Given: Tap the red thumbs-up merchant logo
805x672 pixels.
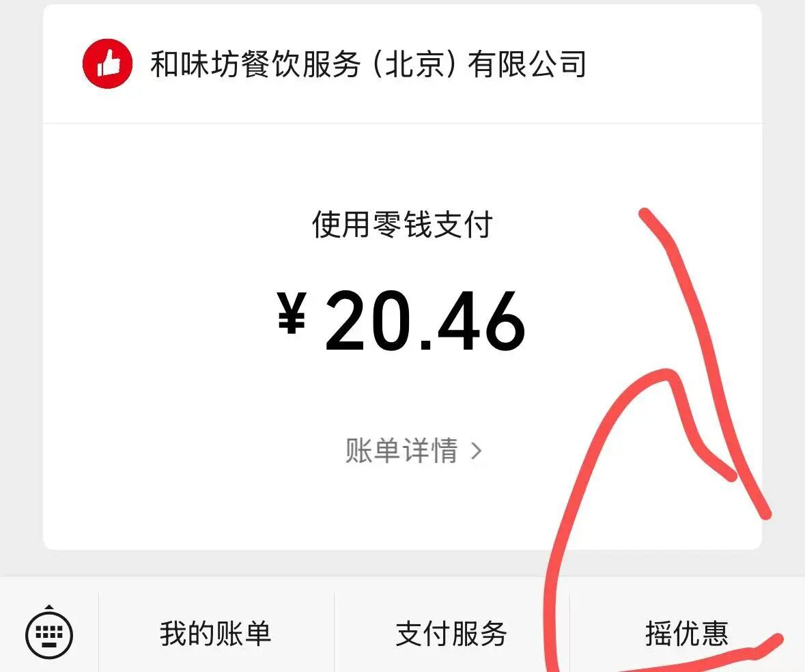Looking at the screenshot, I should (x=107, y=64).
